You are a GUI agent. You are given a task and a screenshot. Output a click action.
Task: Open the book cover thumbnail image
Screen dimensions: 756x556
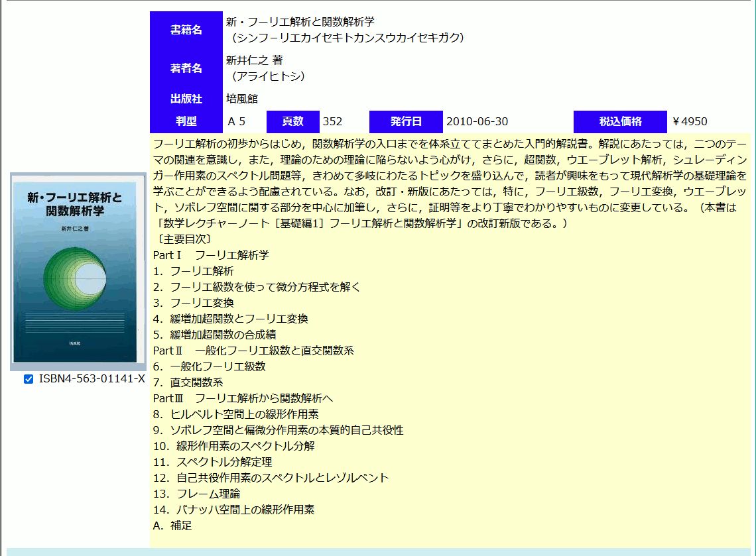coord(78,271)
